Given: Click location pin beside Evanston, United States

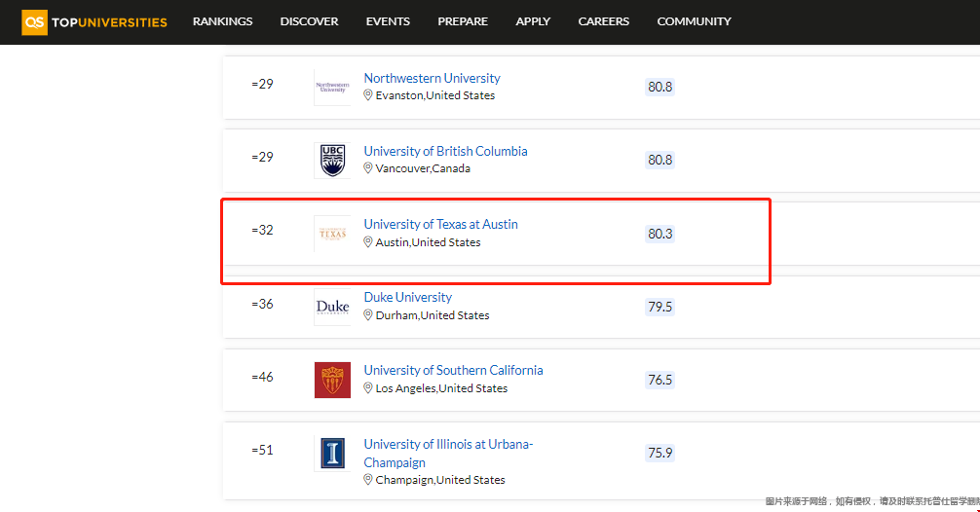Looking at the screenshot, I should pyautogui.click(x=368, y=95).
